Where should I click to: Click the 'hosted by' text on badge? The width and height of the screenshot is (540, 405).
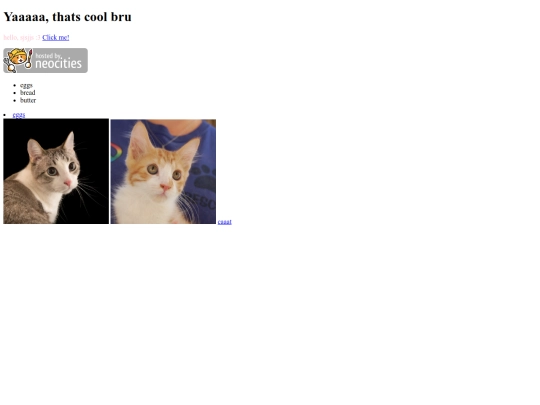click(x=48, y=55)
